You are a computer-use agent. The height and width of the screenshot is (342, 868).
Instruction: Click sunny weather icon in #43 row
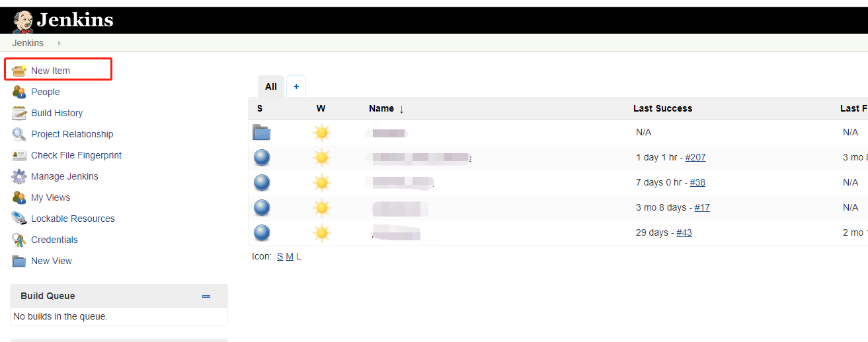pyautogui.click(x=321, y=232)
